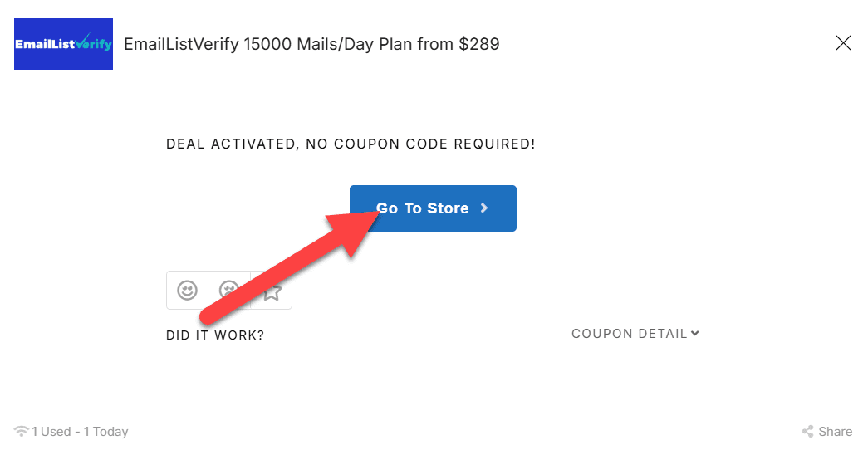868x460 pixels.
Task: Click the wifi signal usage icon
Action: (21, 431)
